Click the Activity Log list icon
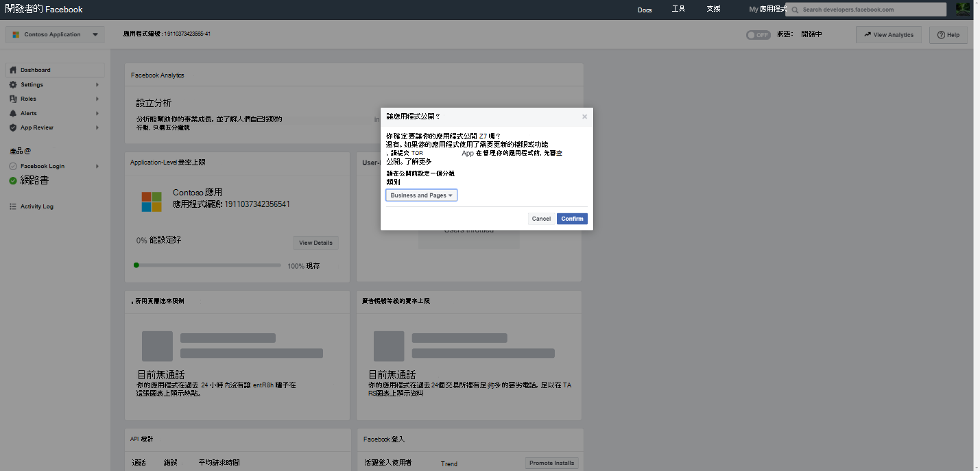 click(x=13, y=206)
